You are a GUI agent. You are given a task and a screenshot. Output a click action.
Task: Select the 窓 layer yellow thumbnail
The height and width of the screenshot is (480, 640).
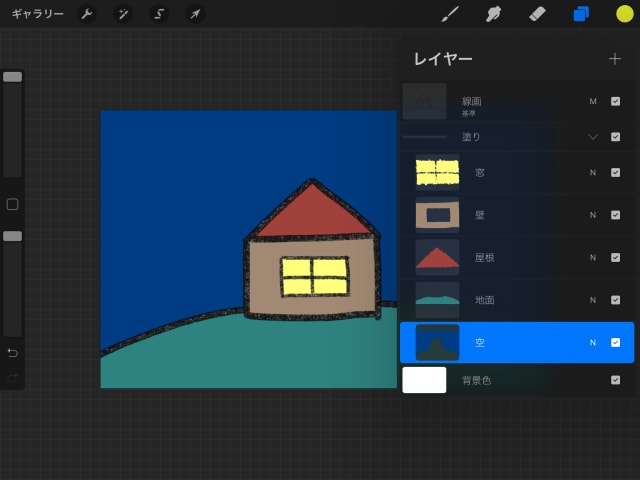[437, 173]
